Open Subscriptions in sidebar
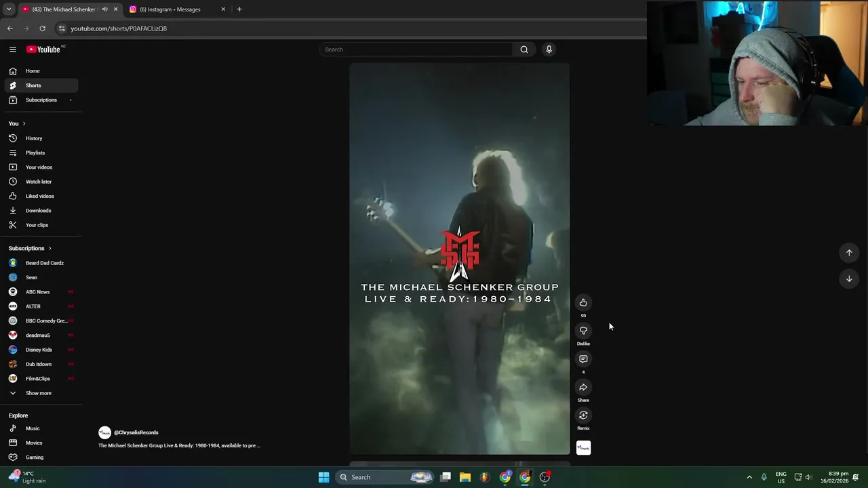Screen dimensions: 868x488 pyautogui.click(x=41, y=100)
